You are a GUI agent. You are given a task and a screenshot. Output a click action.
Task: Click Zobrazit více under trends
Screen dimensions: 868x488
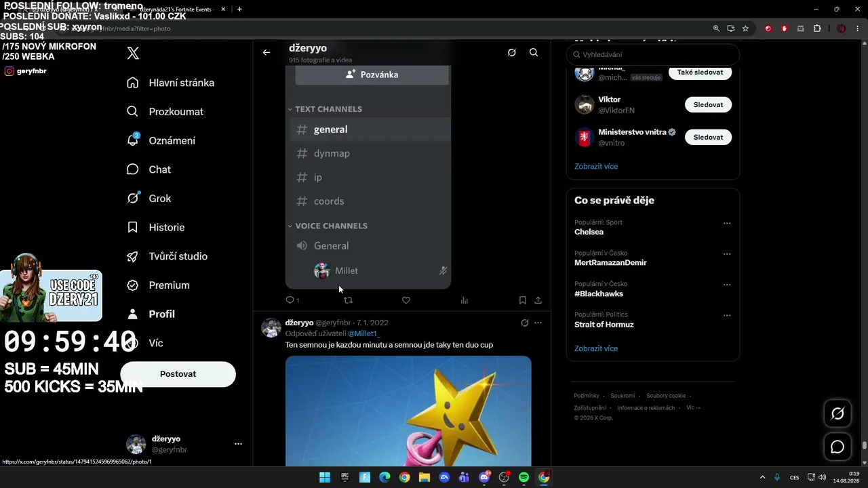pos(596,348)
